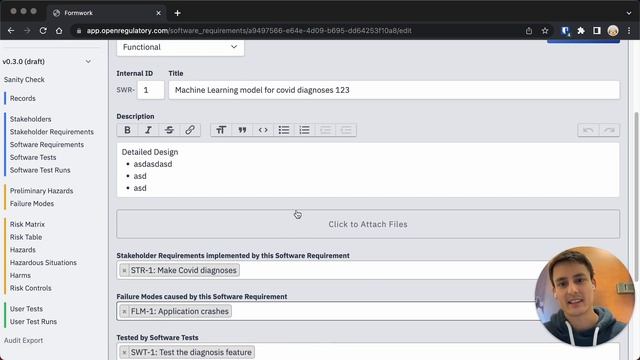
Task: Insert a block quote
Action: pos(242,130)
